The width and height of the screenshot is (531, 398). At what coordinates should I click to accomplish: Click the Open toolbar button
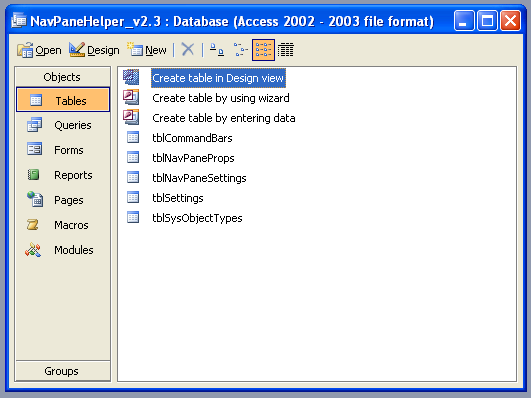(x=39, y=50)
